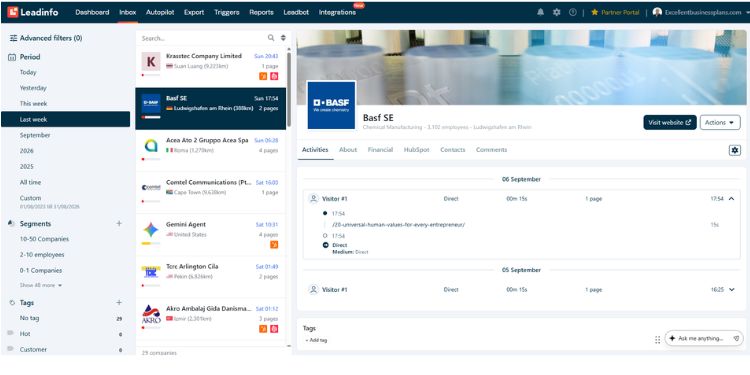This screenshot has height=375, width=750.
Task: Click the company Search field
Action: coord(203,38)
